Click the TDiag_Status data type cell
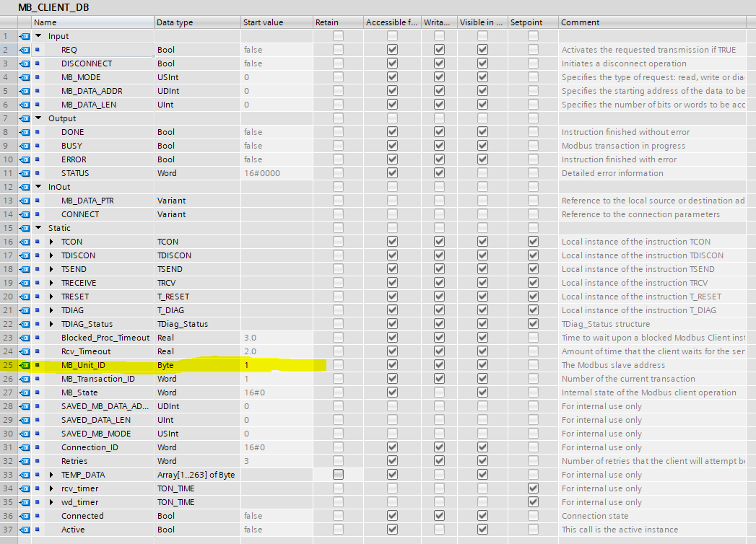Viewport: 756px width, 544px height. tap(198, 324)
